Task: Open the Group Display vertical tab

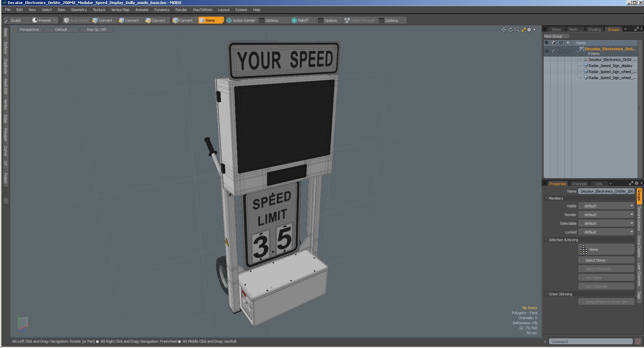Action: point(639,246)
